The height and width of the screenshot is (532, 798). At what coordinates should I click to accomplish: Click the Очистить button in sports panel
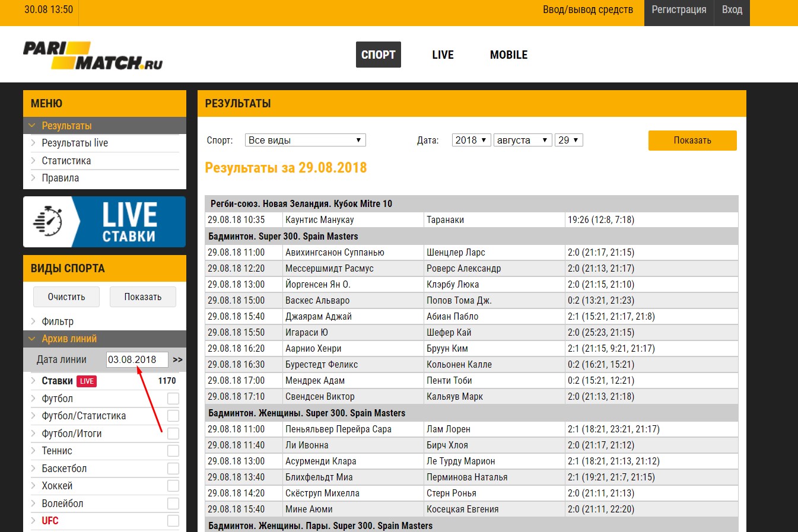point(66,297)
